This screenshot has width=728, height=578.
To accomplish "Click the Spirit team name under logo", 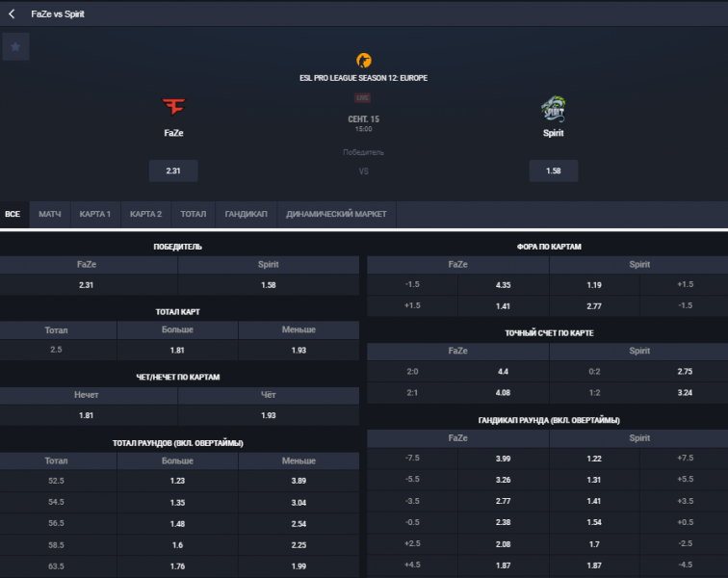I will tap(554, 133).
